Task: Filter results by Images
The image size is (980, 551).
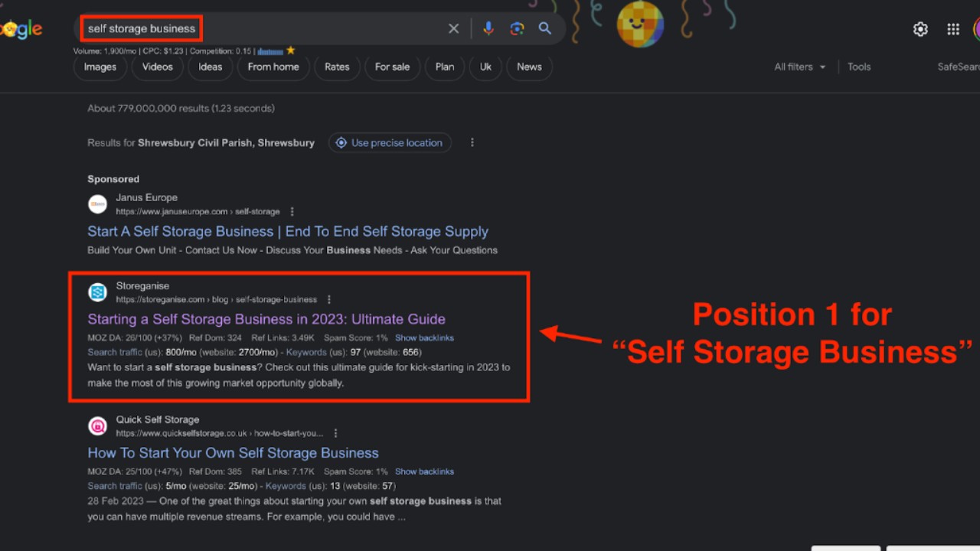Action: coord(100,67)
